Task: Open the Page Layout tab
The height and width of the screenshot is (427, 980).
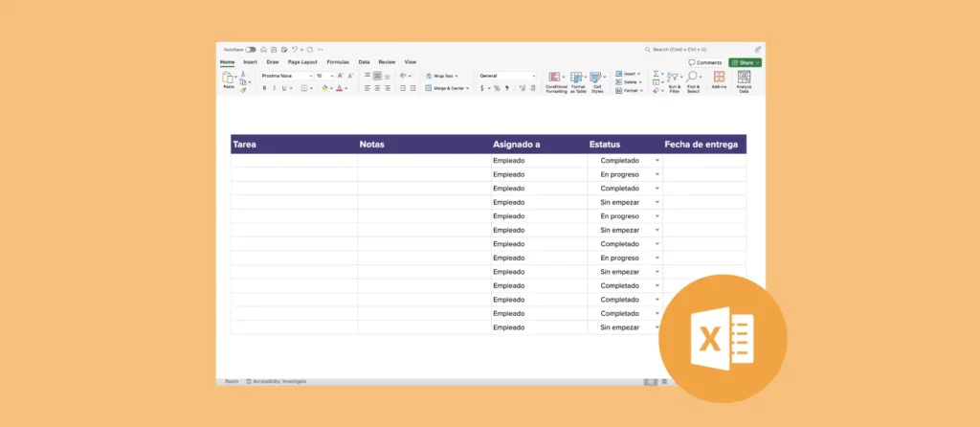Action: pos(302,61)
